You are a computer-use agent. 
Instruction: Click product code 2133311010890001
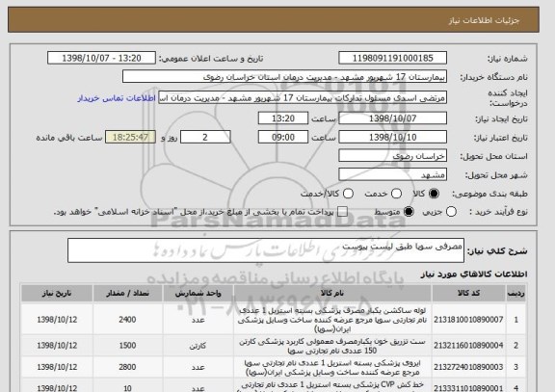point(468,388)
